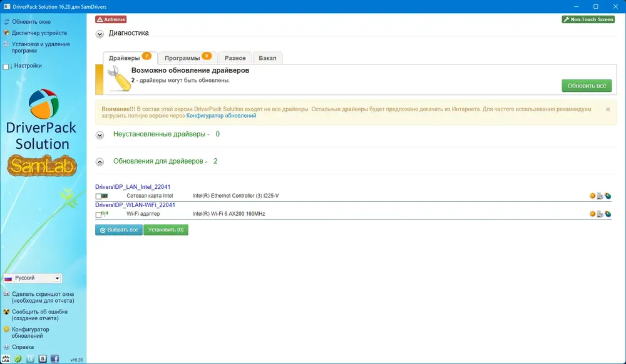The image size is (626, 364).
Task: Click the Intel(R) Wi-Fi 6 AX200 160MHz text
Action: [228, 214]
